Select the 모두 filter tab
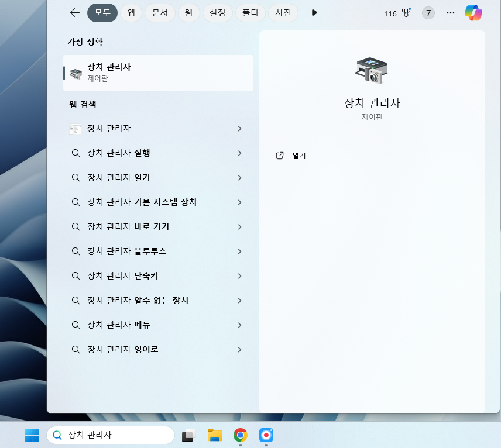The height and width of the screenshot is (448, 501). [102, 13]
